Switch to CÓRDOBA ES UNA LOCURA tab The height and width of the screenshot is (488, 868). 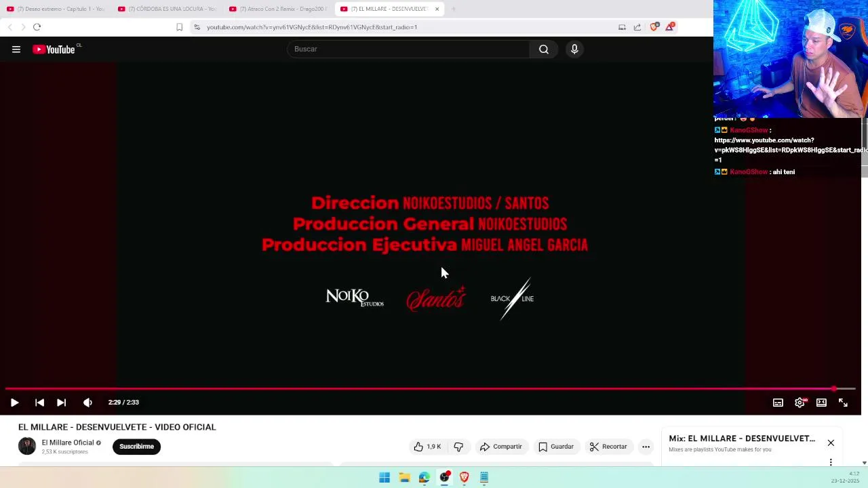pyautogui.click(x=167, y=9)
